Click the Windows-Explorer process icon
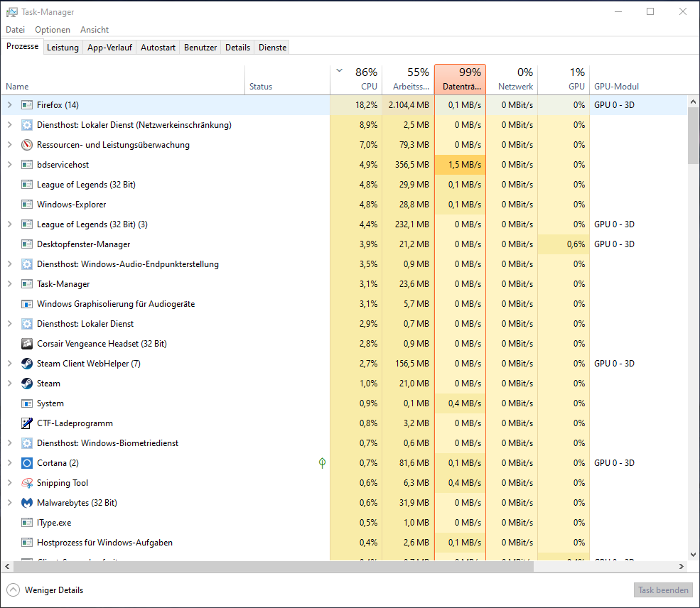 [27, 205]
